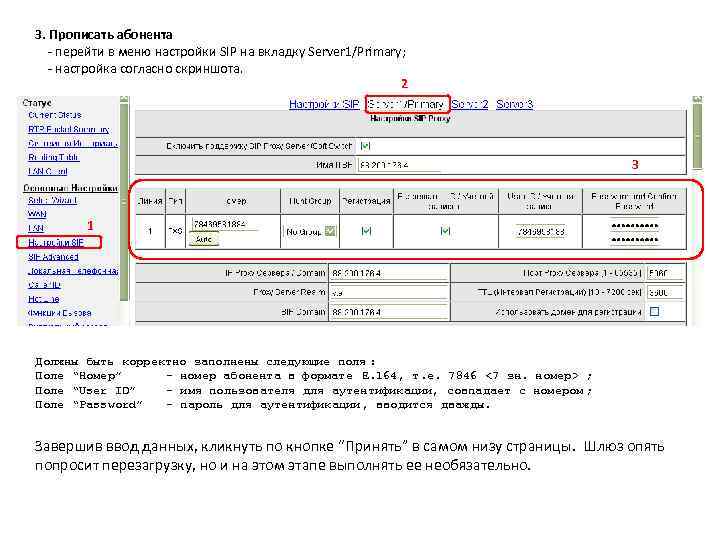Open the Локальная телефонная link

(73, 271)
